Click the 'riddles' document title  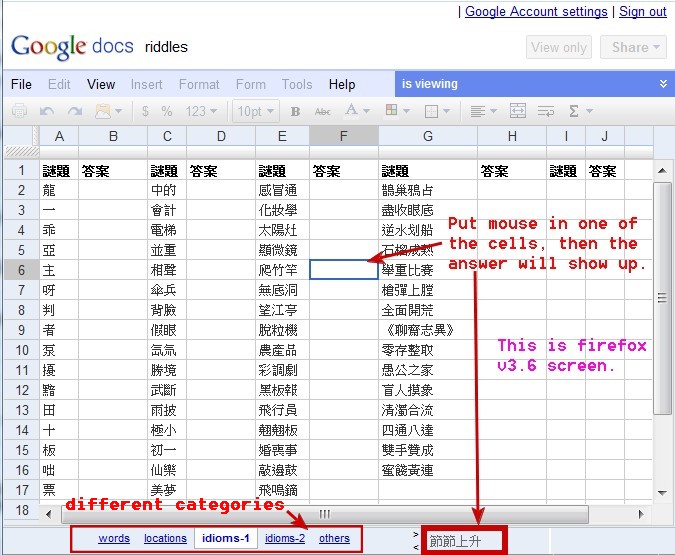tap(166, 47)
